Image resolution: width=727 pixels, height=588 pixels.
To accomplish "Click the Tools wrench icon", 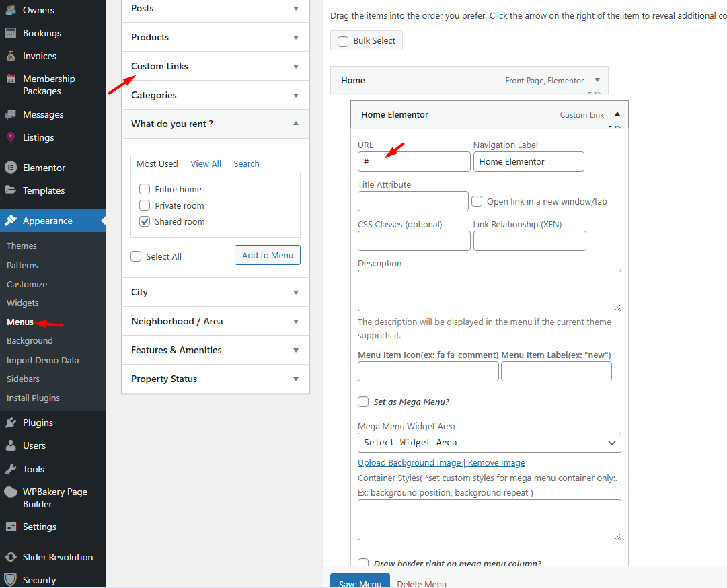I will point(11,469).
